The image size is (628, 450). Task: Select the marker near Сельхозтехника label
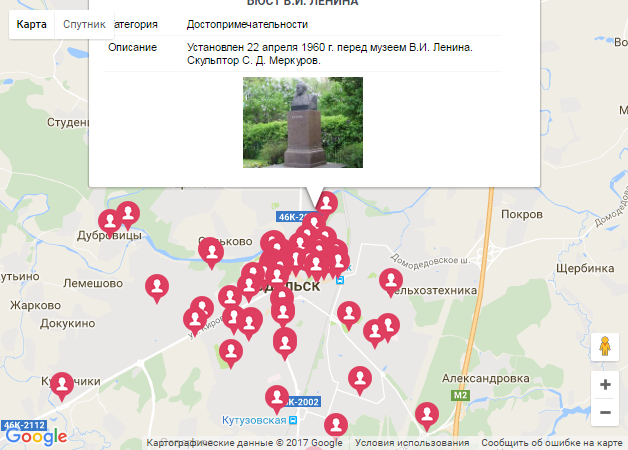coord(391,281)
